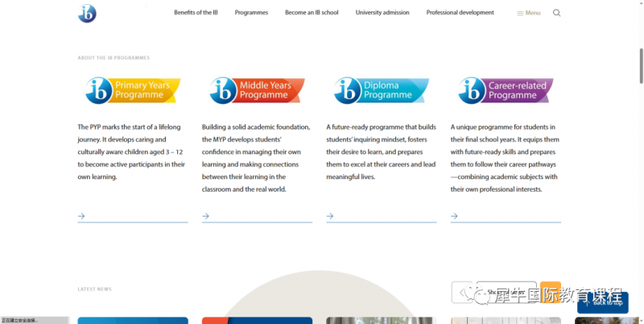Click the previous news arrow button

pos(462,293)
